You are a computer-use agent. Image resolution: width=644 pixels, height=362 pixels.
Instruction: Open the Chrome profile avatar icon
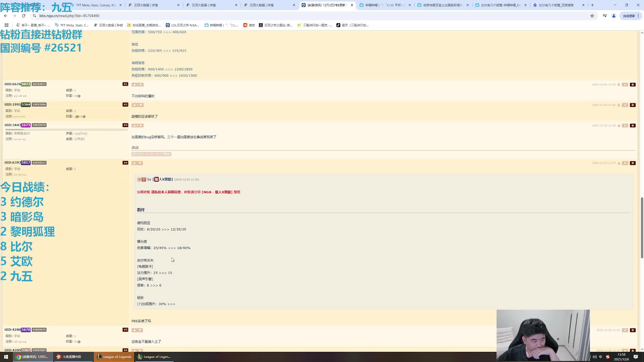click(613, 16)
